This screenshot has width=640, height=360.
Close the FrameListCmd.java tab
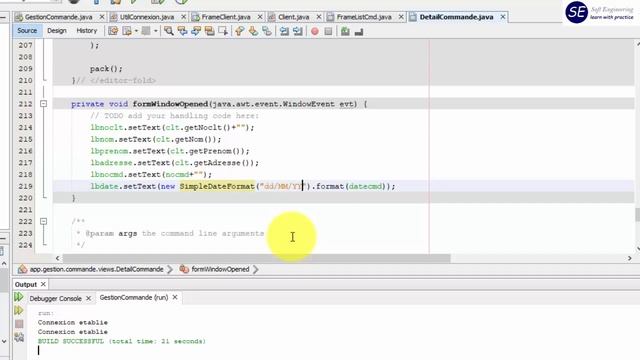[x=401, y=17]
